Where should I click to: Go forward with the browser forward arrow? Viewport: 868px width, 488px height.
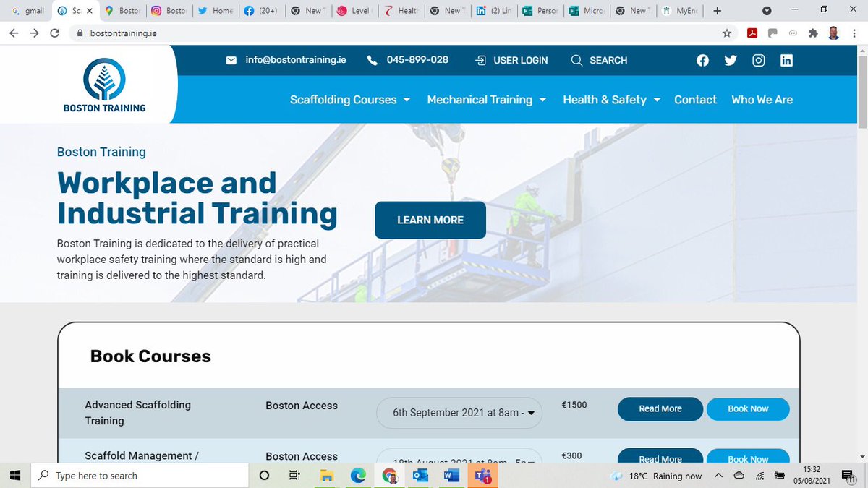click(34, 33)
